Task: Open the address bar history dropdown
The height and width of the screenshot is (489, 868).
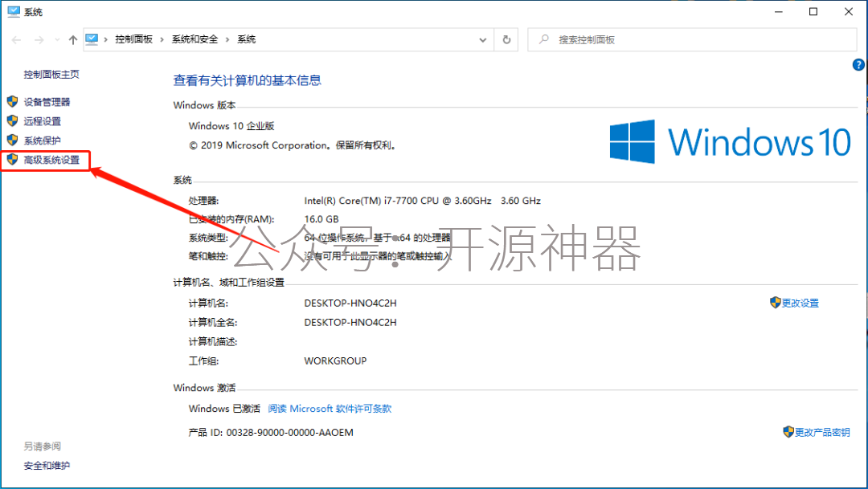Action: [x=483, y=40]
